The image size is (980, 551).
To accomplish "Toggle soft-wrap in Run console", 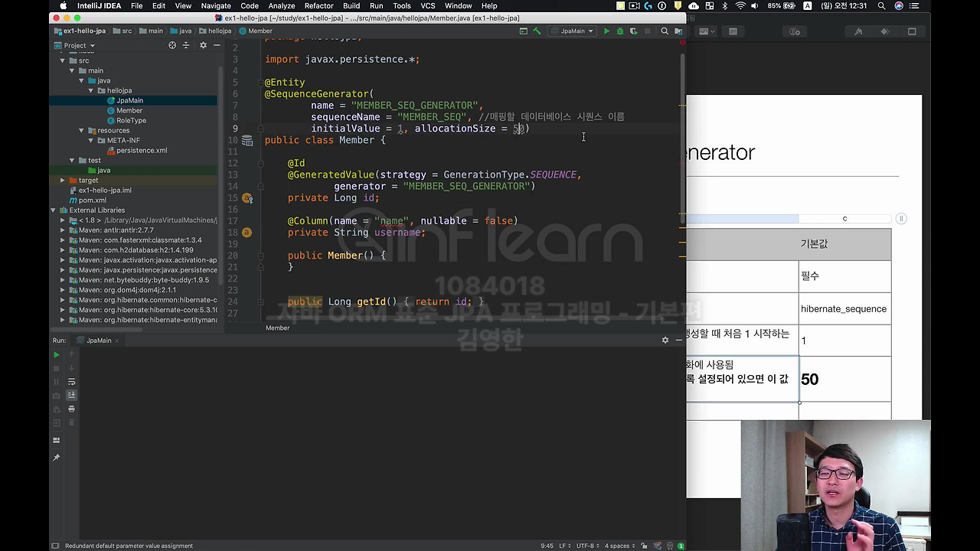I will coord(71,382).
